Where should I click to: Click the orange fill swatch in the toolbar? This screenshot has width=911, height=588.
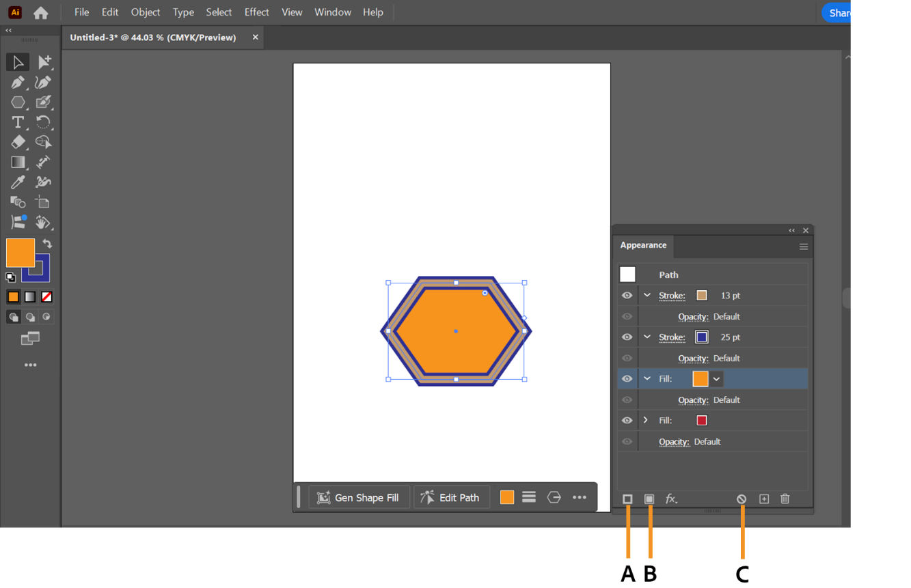point(19,253)
